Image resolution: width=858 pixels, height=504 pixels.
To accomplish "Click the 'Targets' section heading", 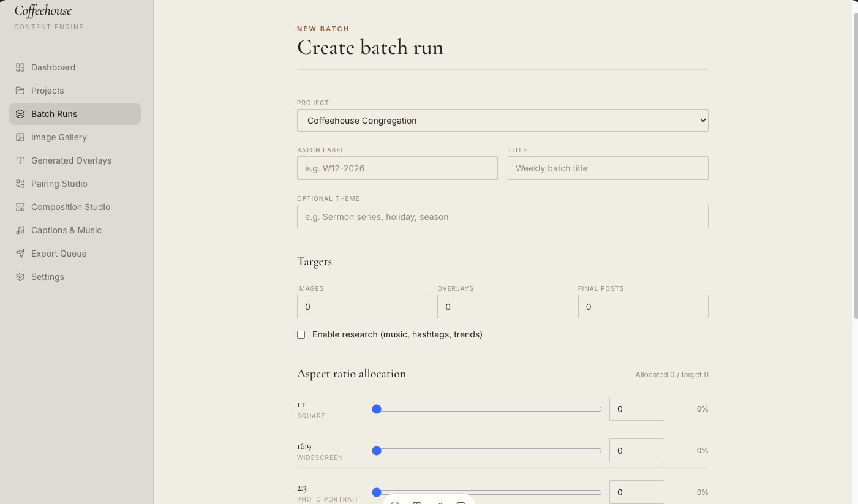I will (x=314, y=261).
